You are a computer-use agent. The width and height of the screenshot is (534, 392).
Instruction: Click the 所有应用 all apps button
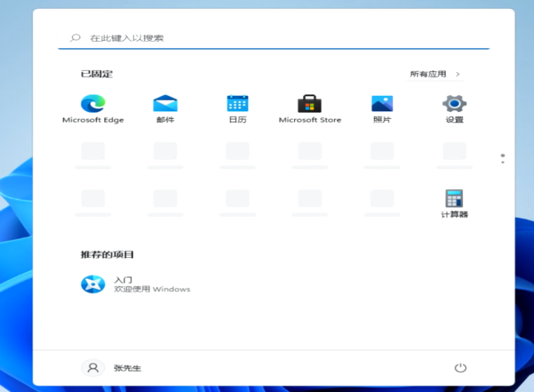tap(435, 74)
